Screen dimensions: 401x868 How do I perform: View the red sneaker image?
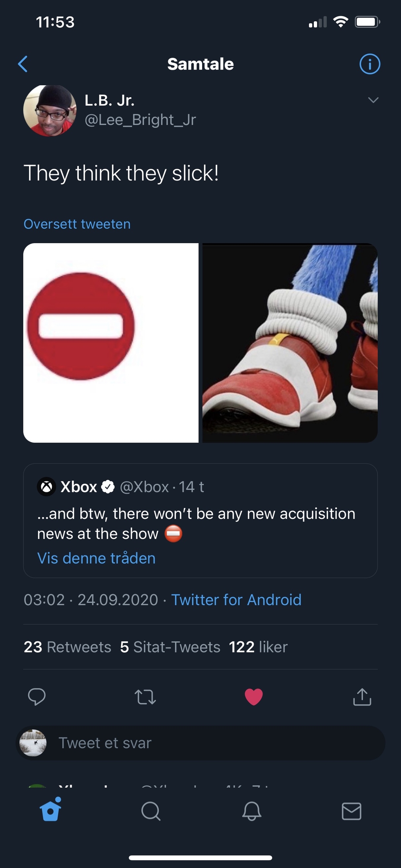pos(290,343)
